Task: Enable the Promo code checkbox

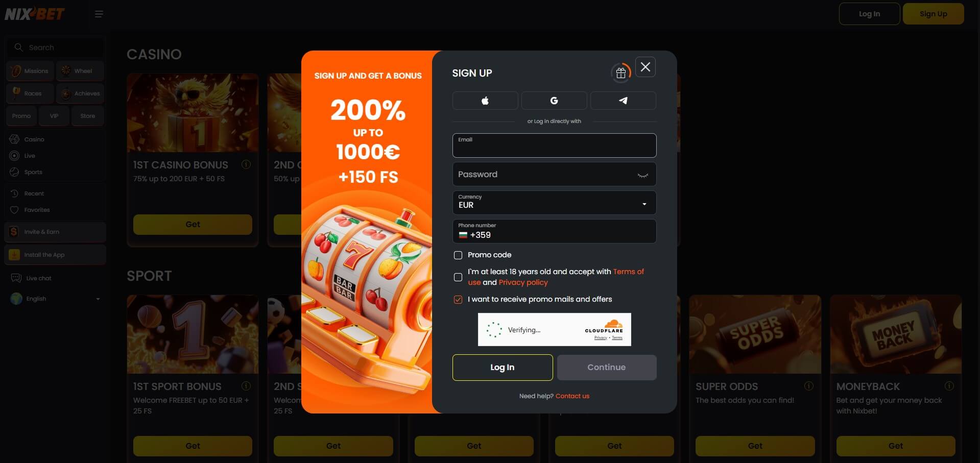Action: (458, 255)
